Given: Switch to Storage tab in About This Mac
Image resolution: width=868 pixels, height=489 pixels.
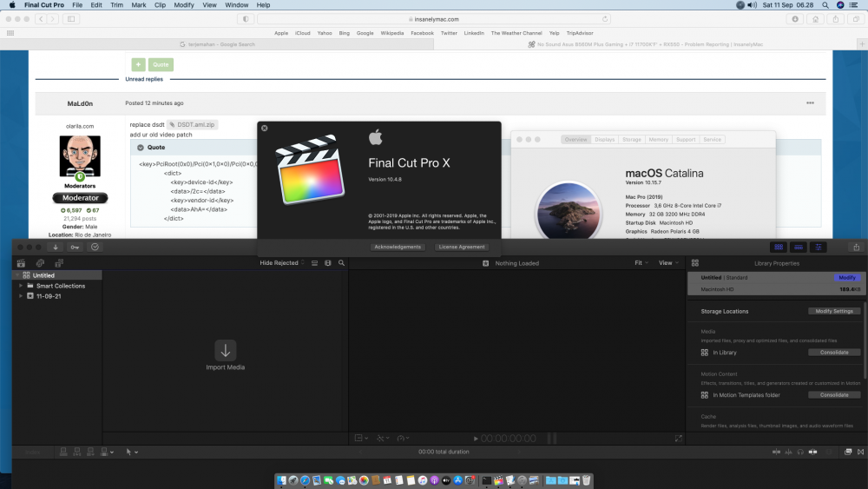Looking at the screenshot, I should click(x=632, y=140).
